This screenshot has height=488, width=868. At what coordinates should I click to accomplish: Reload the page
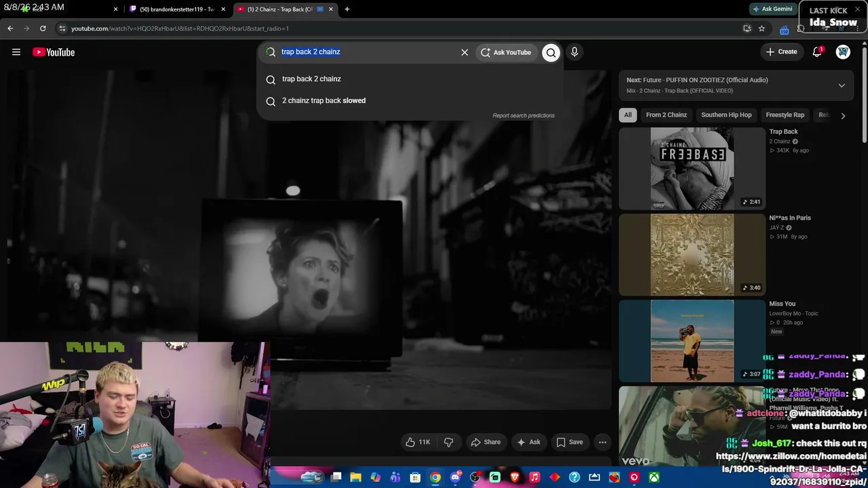43,28
